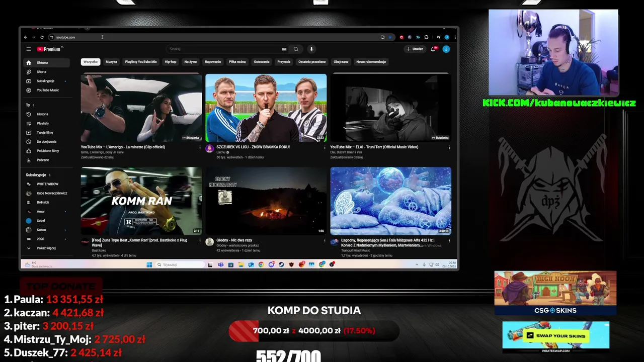Viewport: 644px width, 362px height.
Task: Start voice search with the microphone
Action: pyautogui.click(x=311, y=49)
